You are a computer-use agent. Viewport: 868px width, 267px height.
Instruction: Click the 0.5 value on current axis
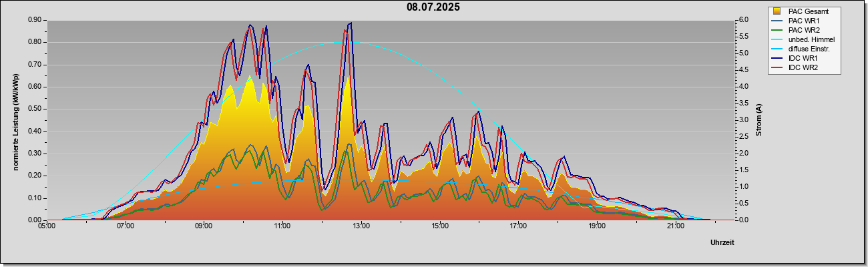coord(743,204)
